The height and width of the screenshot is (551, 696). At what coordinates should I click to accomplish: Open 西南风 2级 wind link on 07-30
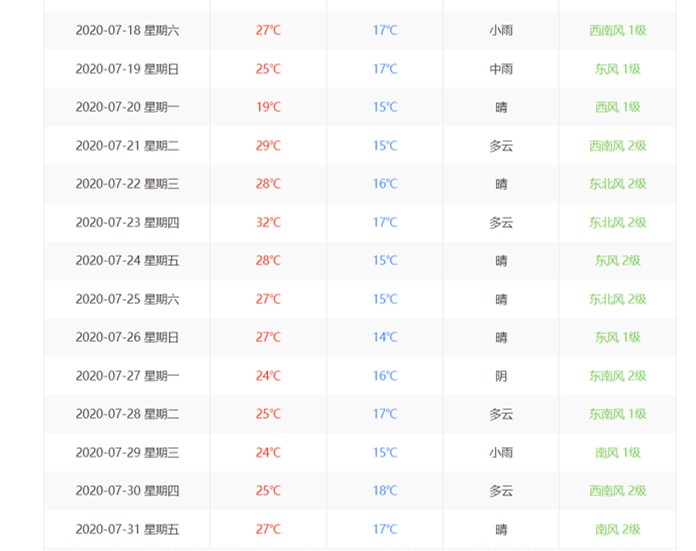click(x=617, y=491)
